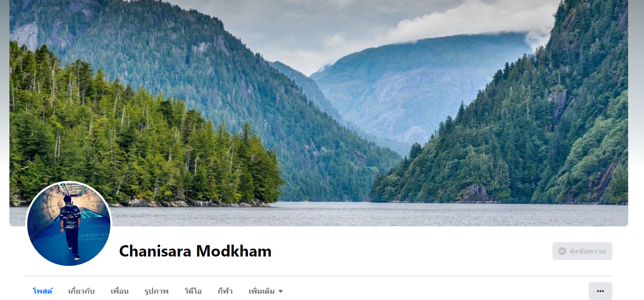Click the ส่งข้อความ send message button
The width and height of the screenshot is (644, 300).
[x=582, y=251]
